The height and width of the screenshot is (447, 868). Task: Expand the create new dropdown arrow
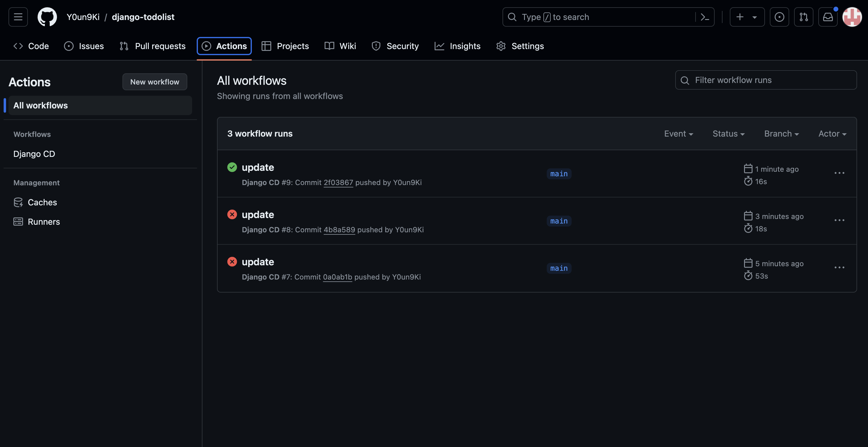pyautogui.click(x=754, y=17)
